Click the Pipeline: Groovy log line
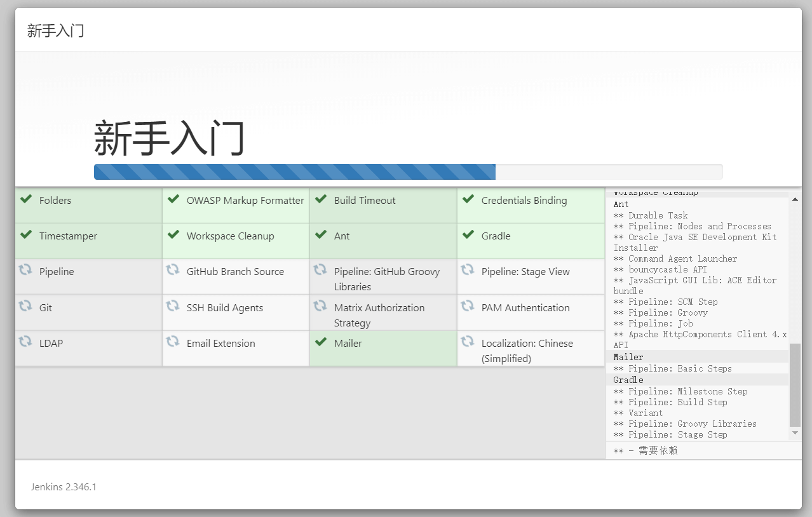This screenshot has width=812, height=517. pos(660,312)
